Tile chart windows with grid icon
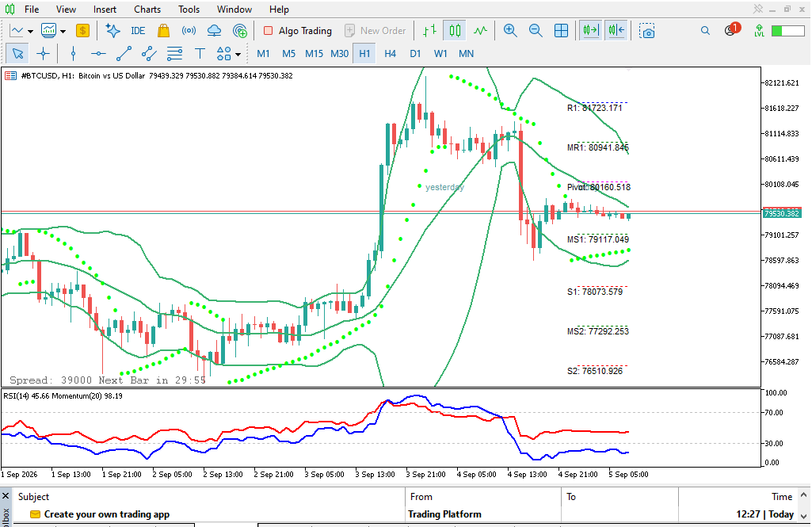The width and height of the screenshot is (812, 527). 561,31
